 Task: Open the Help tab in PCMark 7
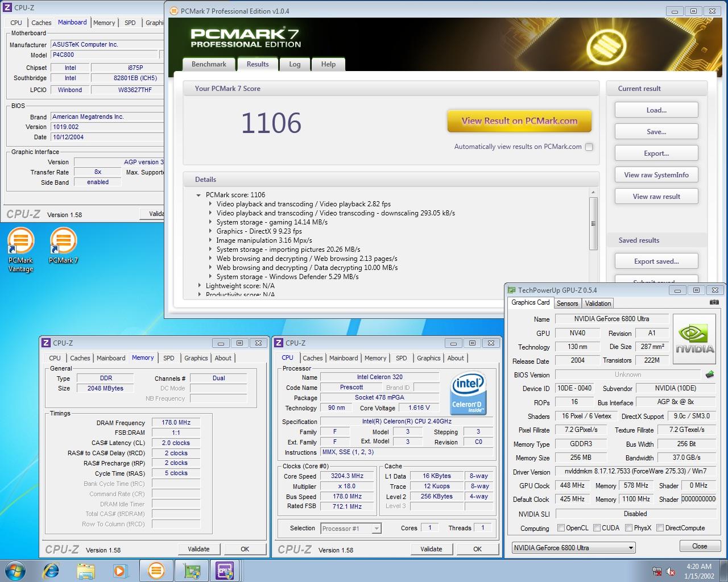(x=328, y=64)
